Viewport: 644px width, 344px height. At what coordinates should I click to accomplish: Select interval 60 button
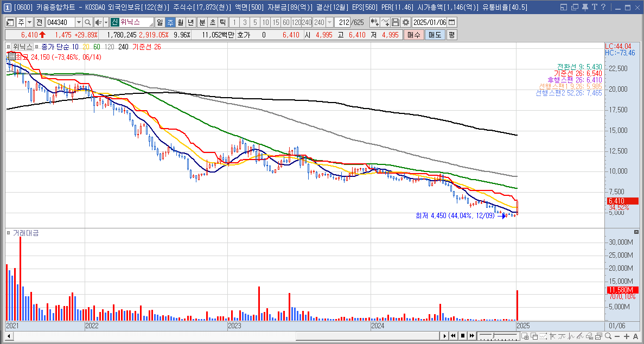(x=286, y=22)
